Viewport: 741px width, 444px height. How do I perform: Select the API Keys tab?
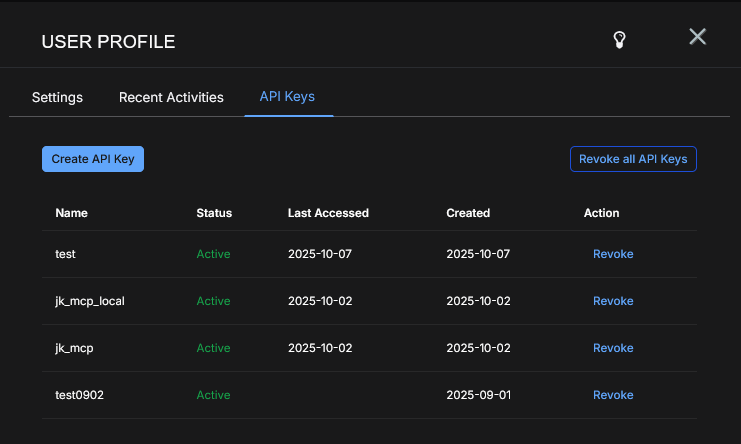coord(288,96)
